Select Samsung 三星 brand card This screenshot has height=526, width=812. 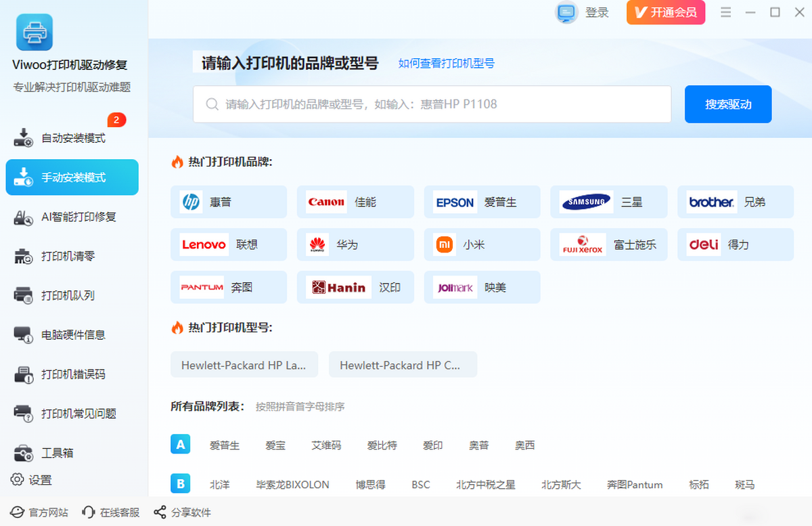tap(609, 202)
